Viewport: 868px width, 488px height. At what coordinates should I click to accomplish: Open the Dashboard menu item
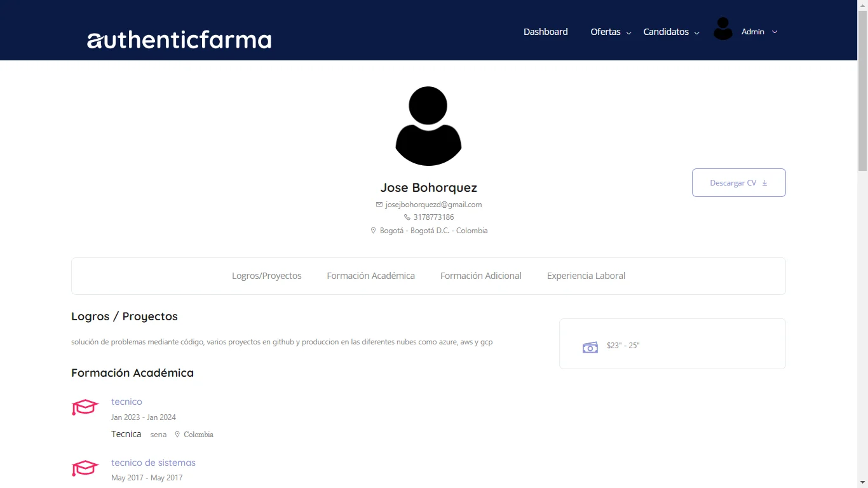click(545, 31)
